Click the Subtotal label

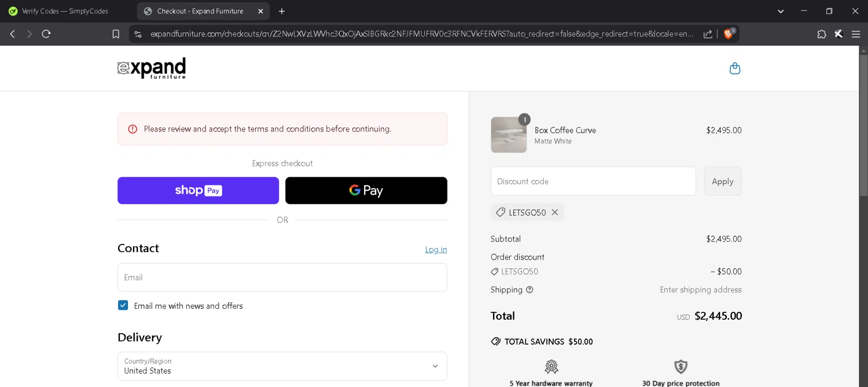click(506, 239)
